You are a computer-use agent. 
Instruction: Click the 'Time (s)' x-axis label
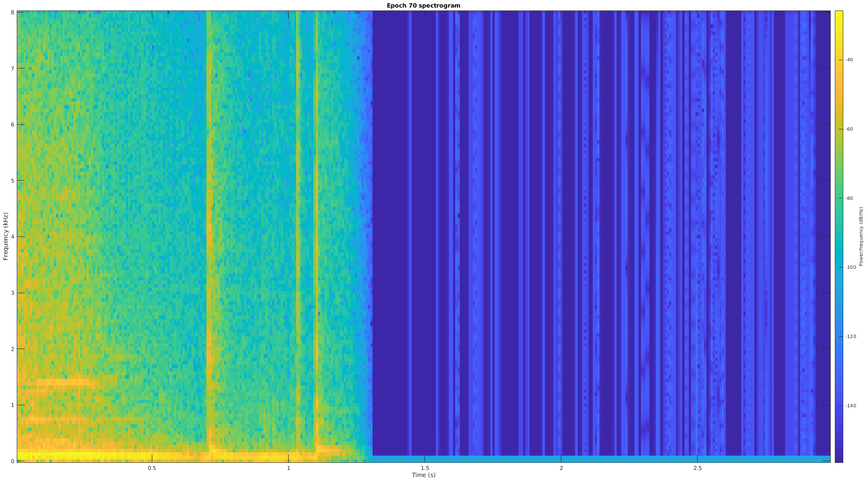[x=423, y=475]
